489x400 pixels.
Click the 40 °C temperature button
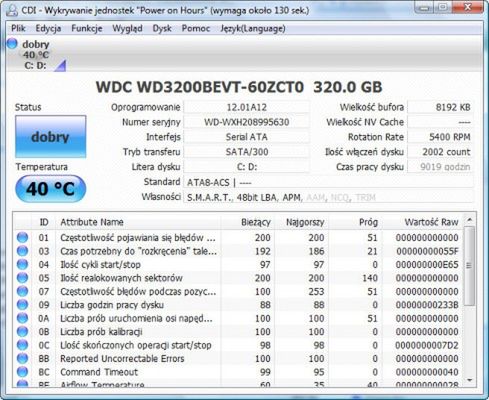coord(51,189)
